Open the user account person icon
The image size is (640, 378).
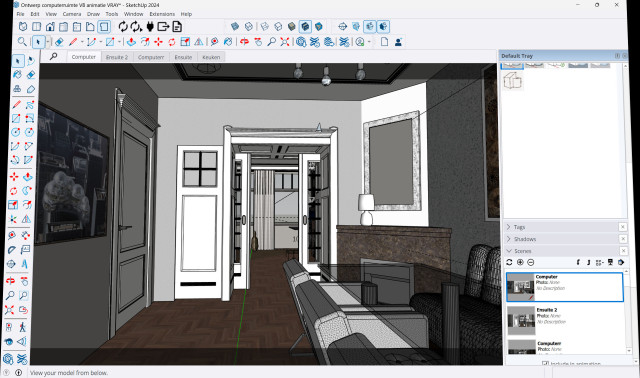pos(398,42)
